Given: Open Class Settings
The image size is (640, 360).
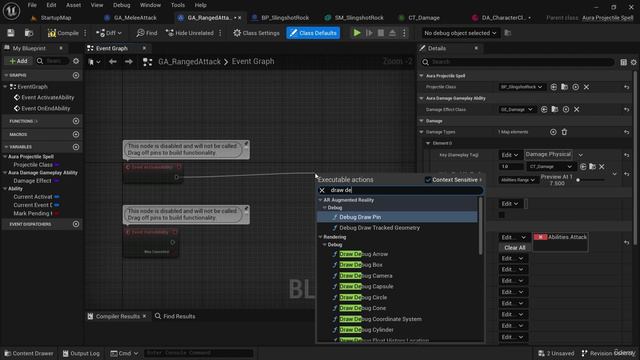Looking at the screenshot, I should tap(256, 33).
